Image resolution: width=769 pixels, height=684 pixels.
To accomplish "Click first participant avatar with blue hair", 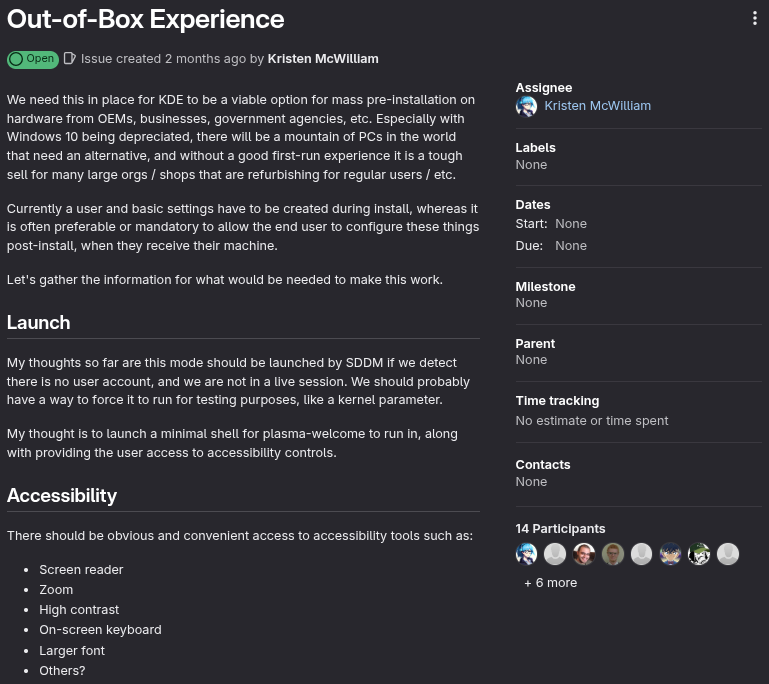I will click(526, 554).
